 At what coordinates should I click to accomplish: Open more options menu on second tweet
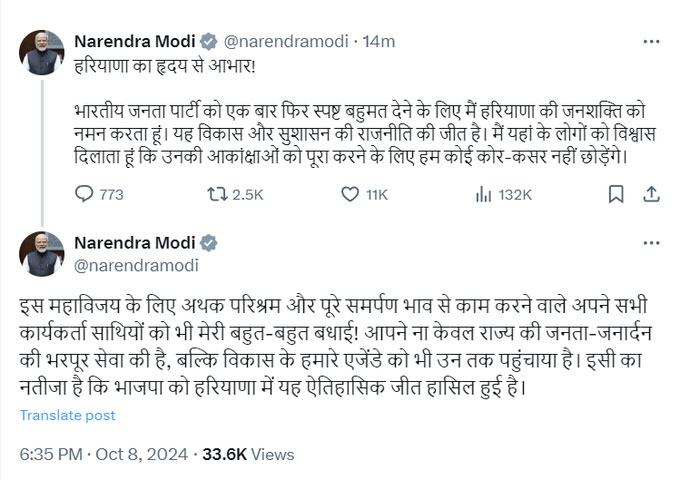pyautogui.click(x=650, y=244)
